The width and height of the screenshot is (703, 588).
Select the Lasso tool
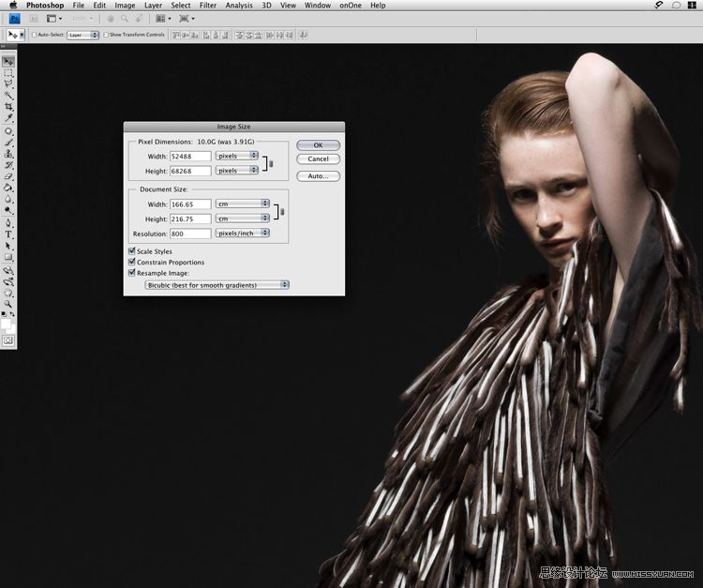[x=8, y=84]
